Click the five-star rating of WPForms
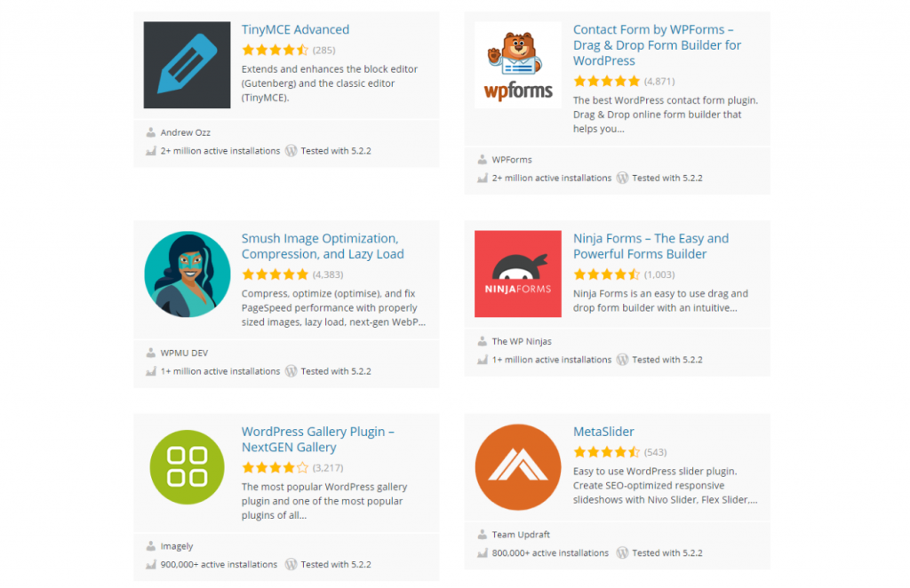This screenshot has height=588, width=910. tap(606, 81)
